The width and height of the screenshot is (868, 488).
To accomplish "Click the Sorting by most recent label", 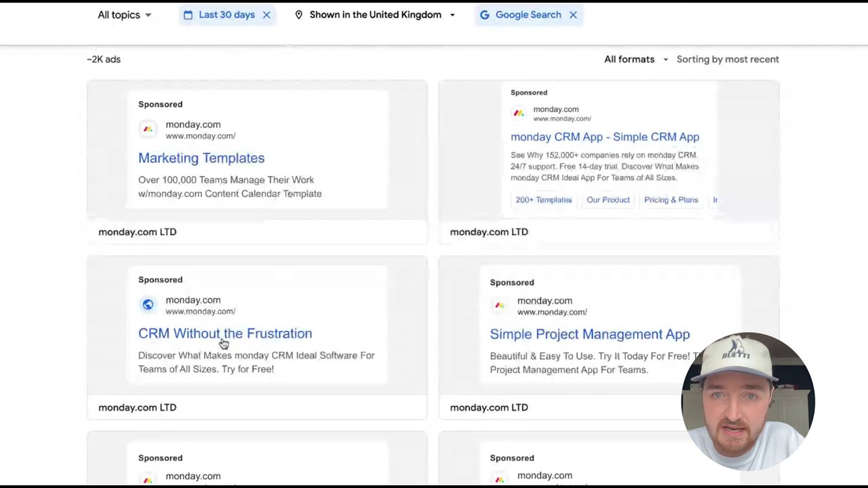I will pyautogui.click(x=728, y=60).
